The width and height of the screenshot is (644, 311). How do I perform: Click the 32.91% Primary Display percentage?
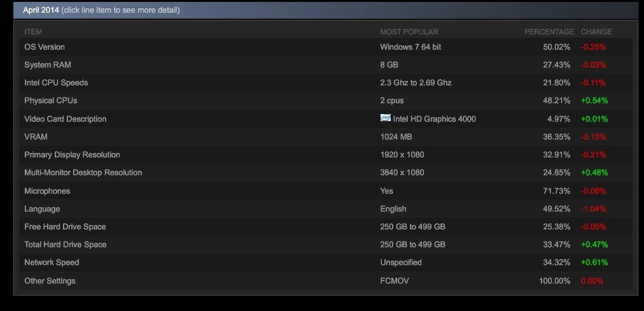557,155
